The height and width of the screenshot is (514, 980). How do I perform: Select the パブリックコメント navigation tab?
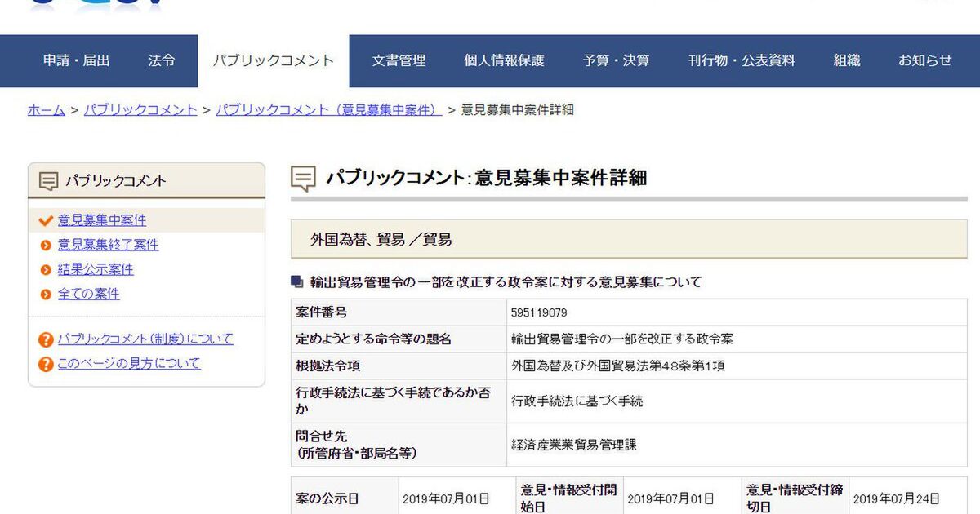pos(274,60)
